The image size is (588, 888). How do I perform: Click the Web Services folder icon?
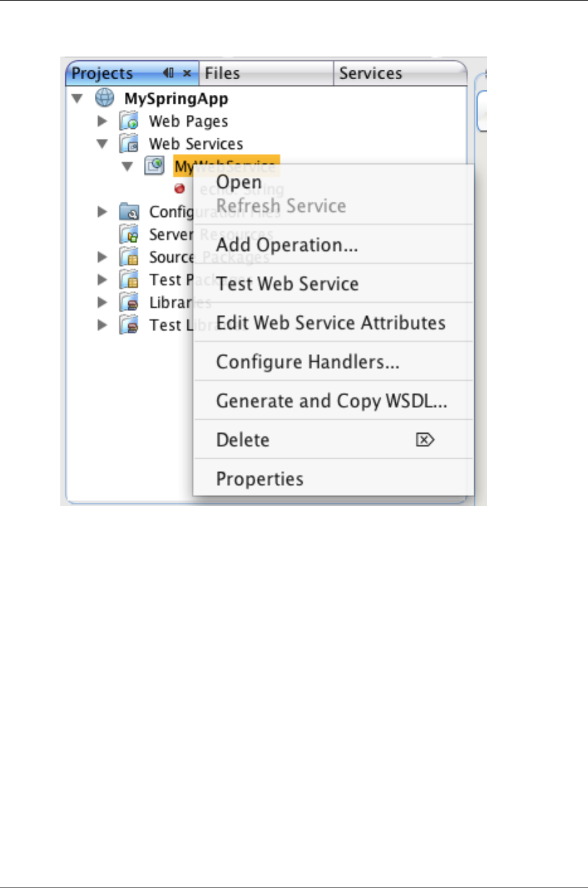click(129, 144)
